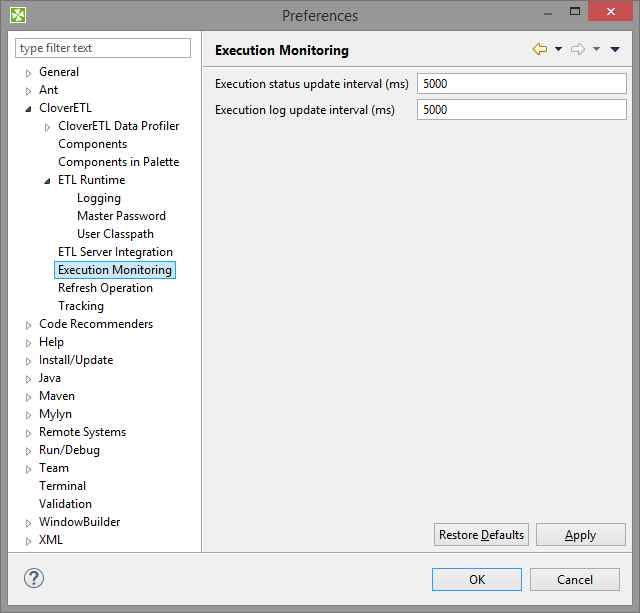Collapse the CloverETL tree node
The image size is (640, 613).
(28, 109)
